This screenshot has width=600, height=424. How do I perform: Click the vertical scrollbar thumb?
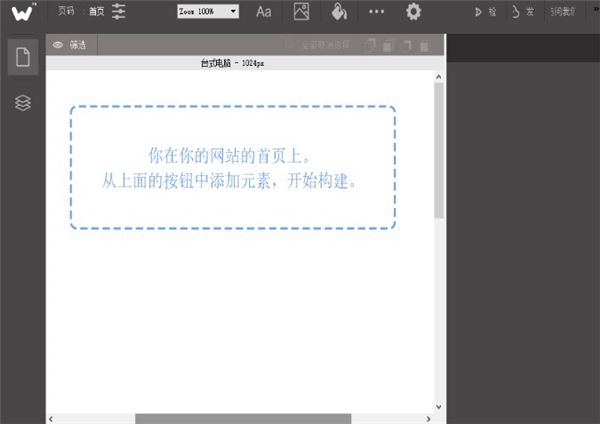(438, 150)
